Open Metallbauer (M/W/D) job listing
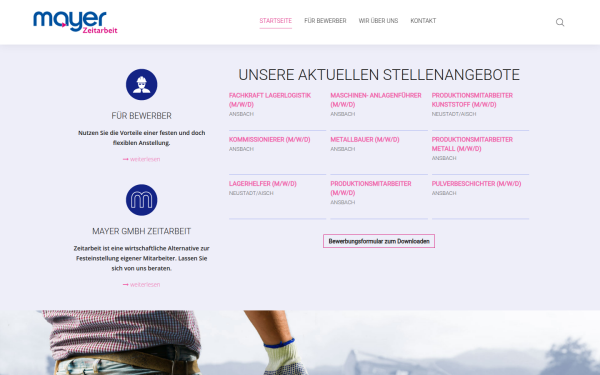600x375 pixels. pyautogui.click(x=365, y=140)
